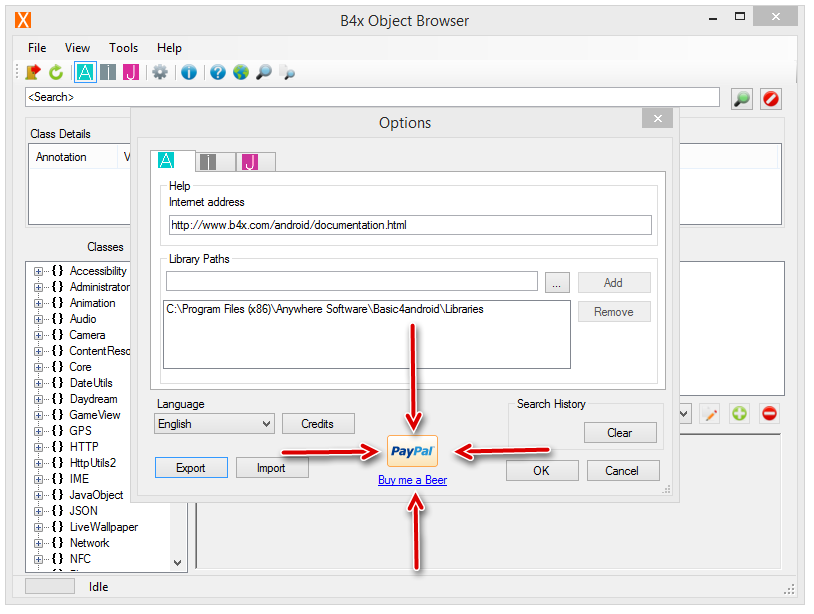The height and width of the screenshot is (614, 814).
Task: Open the Help menu
Action: click(169, 48)
